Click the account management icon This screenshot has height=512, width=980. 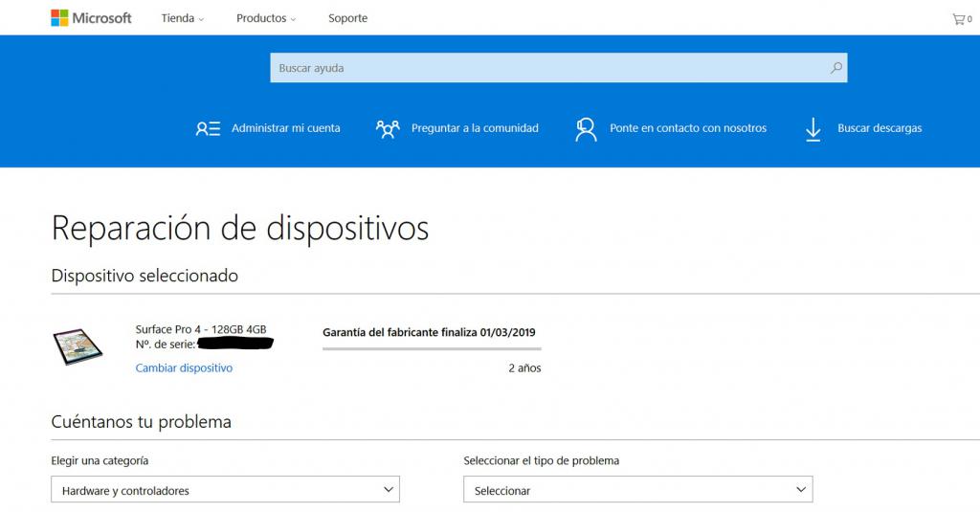(x=208, y=129)
